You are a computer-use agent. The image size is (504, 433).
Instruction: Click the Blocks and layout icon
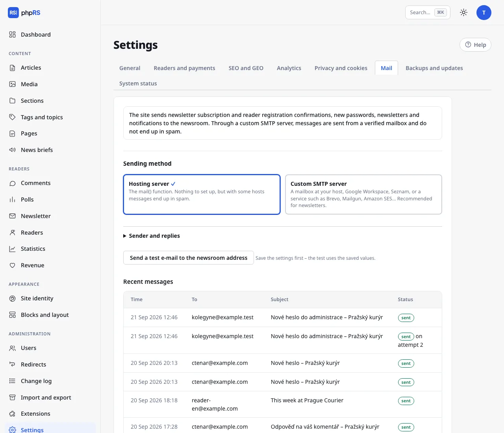coord(13,315)
